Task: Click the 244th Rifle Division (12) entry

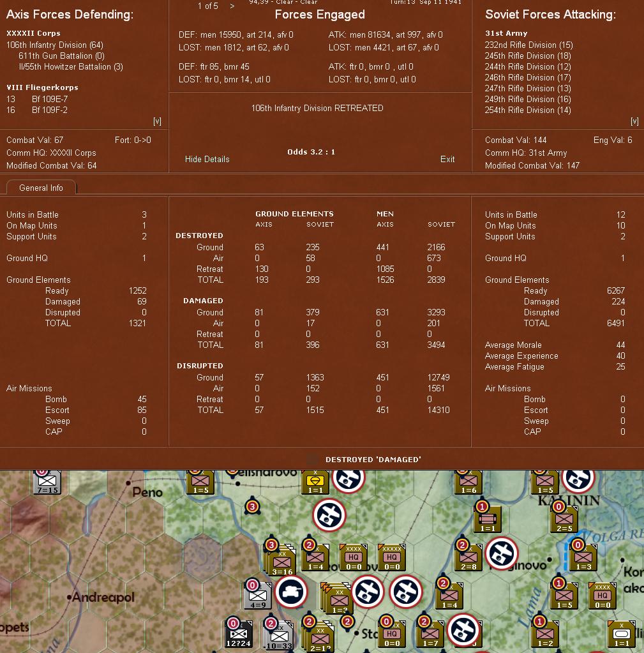Action: pos(528,66)
